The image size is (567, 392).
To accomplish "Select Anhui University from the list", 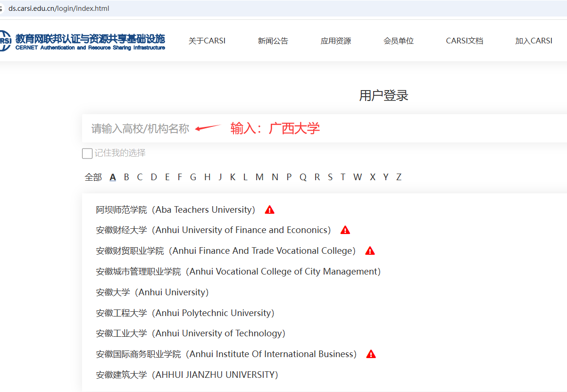I will [152, 292].
